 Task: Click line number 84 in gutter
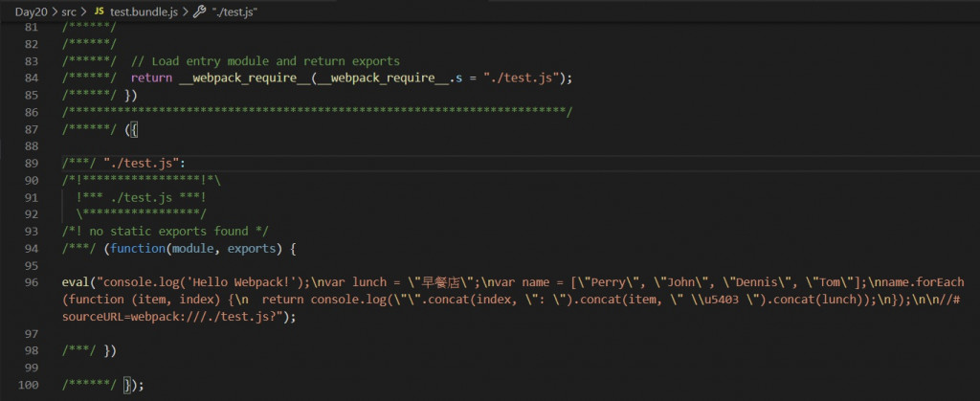(x=32, y=78)
